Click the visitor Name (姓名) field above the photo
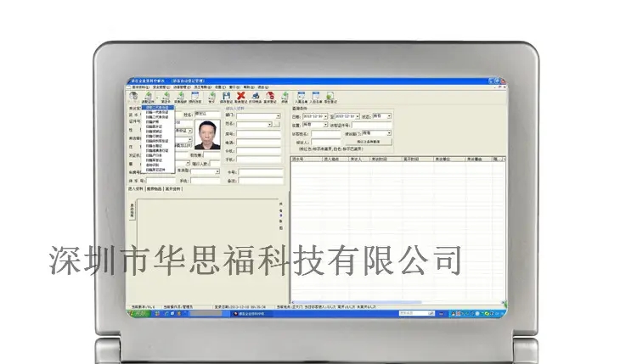The width and height of the screenshot is (637, 364). pyautogui.click(x=207, y=114)
